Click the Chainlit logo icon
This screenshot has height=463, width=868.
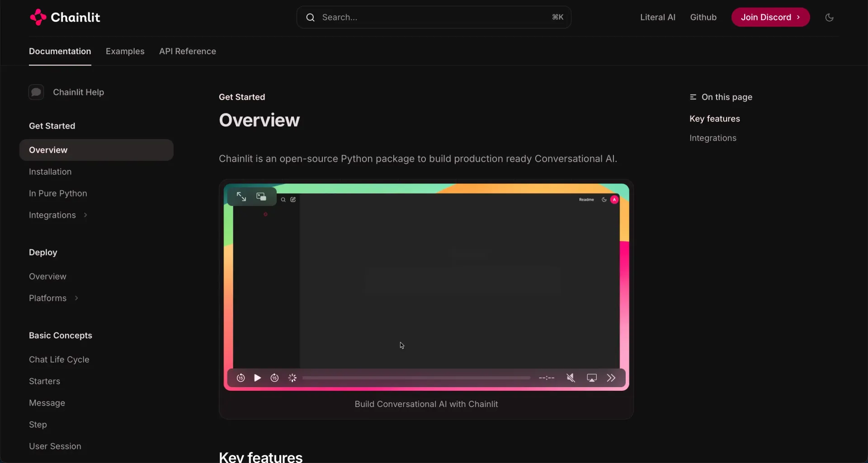coord(38,17)
